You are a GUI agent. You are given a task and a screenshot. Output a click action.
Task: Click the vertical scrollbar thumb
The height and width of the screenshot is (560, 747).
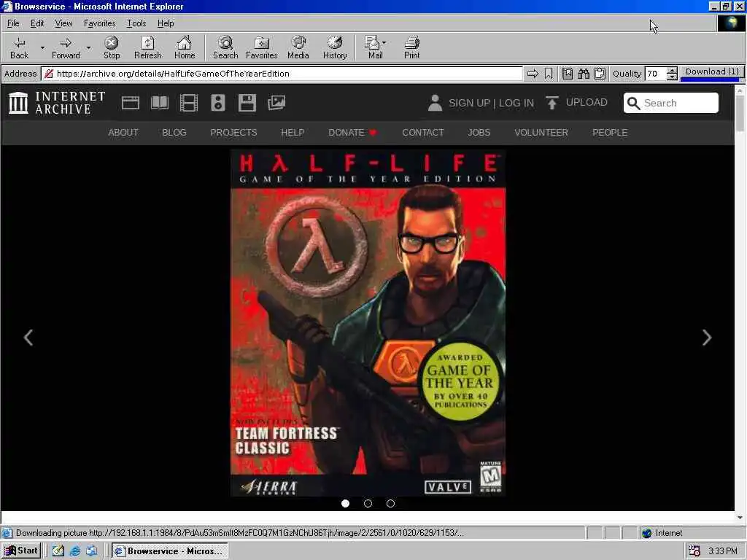pyautogui.click(x=740, y=113)
